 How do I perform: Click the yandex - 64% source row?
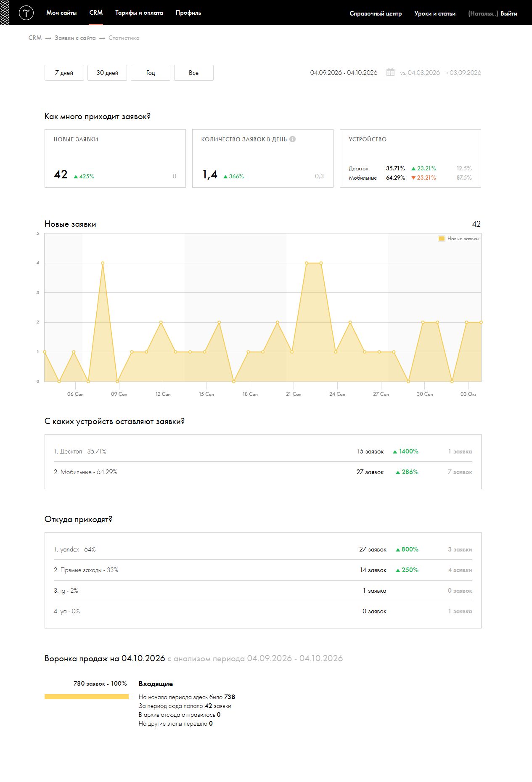pos(263,549)
